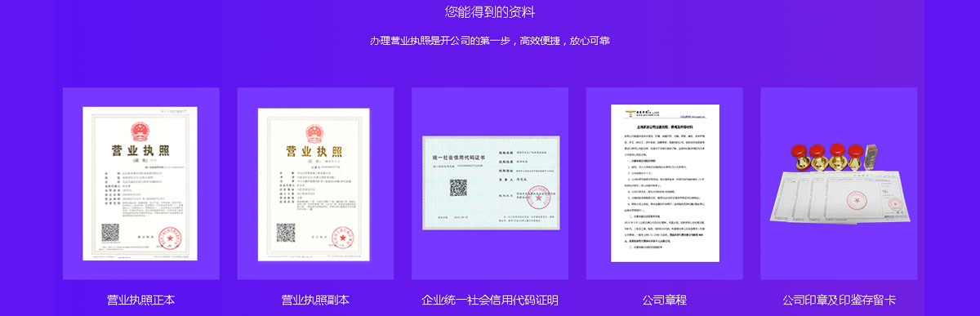Select the 企业统一社会信用代码证明 caption
The image size is (980, 316).
click(490, 300)
